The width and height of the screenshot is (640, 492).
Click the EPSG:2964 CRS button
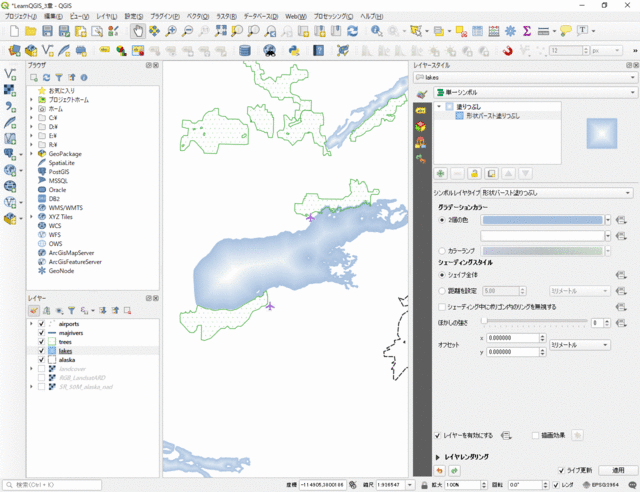[600, 485]
